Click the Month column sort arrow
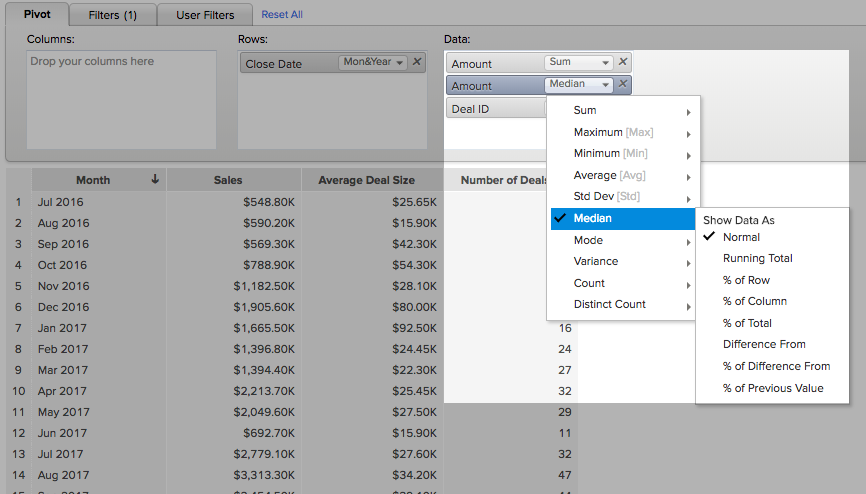Image resolution: width=866 pixels, height=494 pixels. tap(155, 180)
